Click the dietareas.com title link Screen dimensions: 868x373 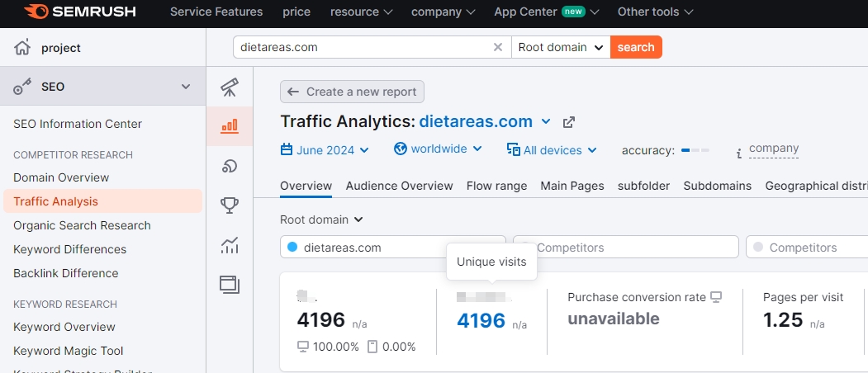click(476, 122)
